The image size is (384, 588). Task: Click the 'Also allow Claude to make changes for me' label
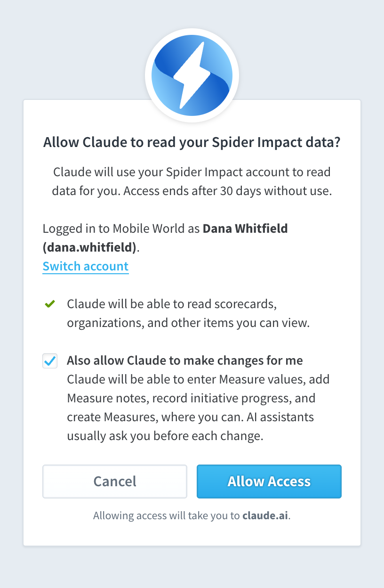(x=185, y=361)
